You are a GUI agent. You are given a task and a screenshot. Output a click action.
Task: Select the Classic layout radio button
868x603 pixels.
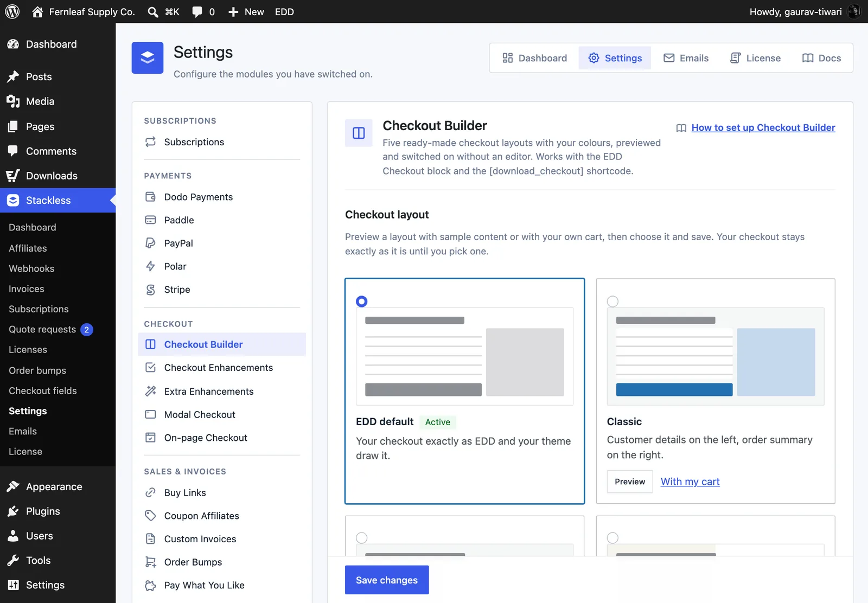pos(612,301)
